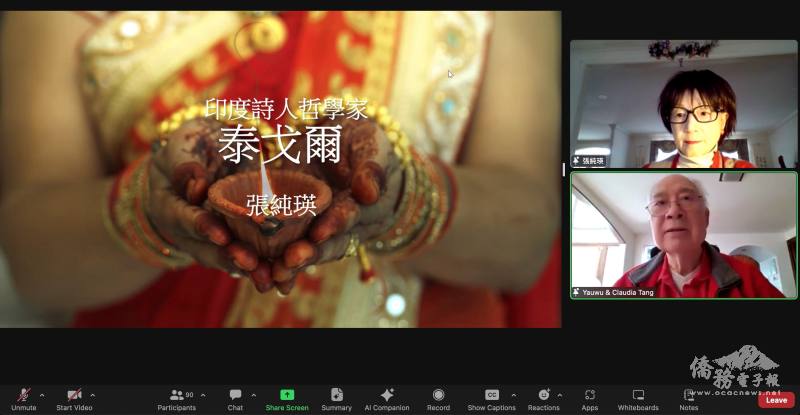Expand the caret next to Show Captions
Viewport: 800px width, 415px height.
(x=514, y=394)
